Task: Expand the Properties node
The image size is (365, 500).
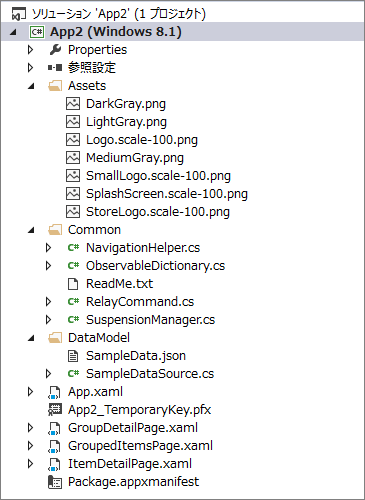Action: pos(30,50)
